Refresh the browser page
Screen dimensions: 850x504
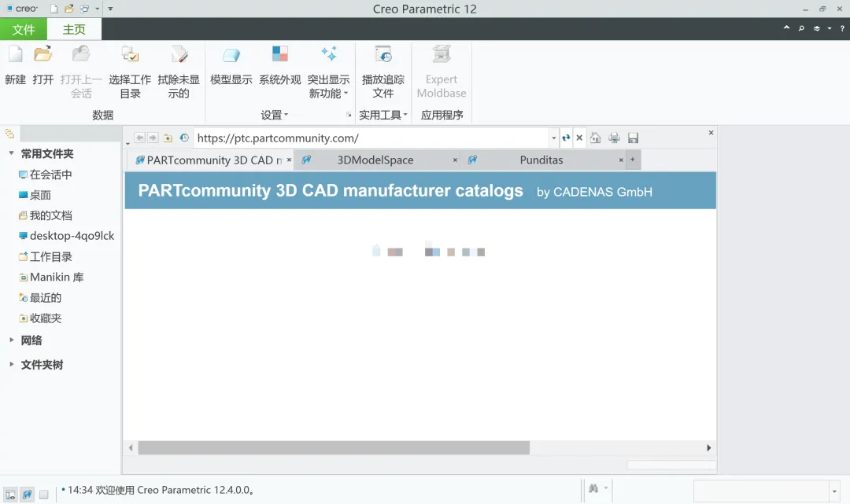[566, 138]
